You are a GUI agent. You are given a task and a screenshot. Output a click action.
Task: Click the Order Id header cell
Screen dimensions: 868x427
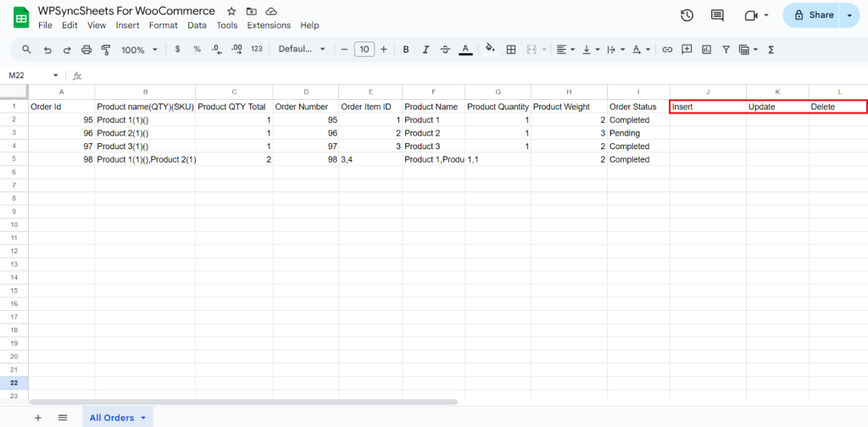pos(61,106)
